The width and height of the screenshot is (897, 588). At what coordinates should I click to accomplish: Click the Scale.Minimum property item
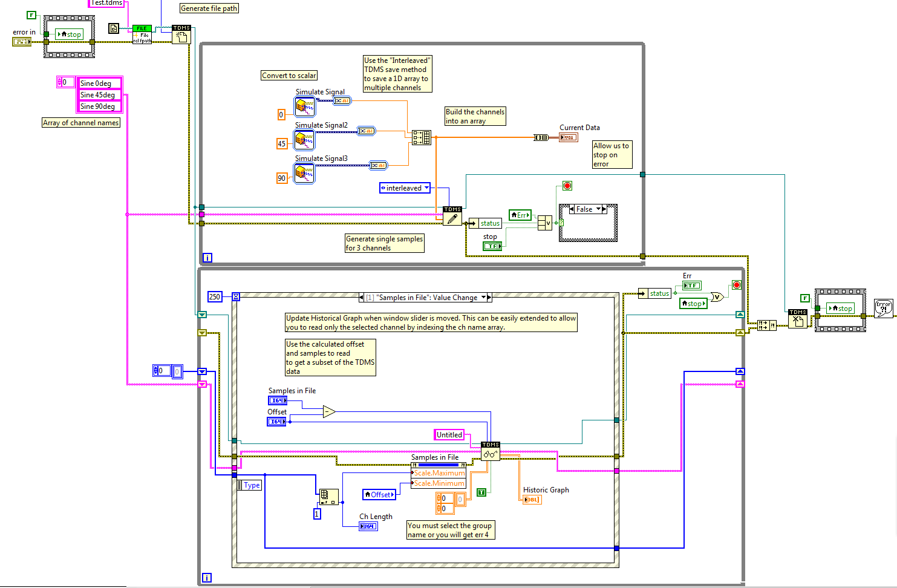tap(439, 483)
